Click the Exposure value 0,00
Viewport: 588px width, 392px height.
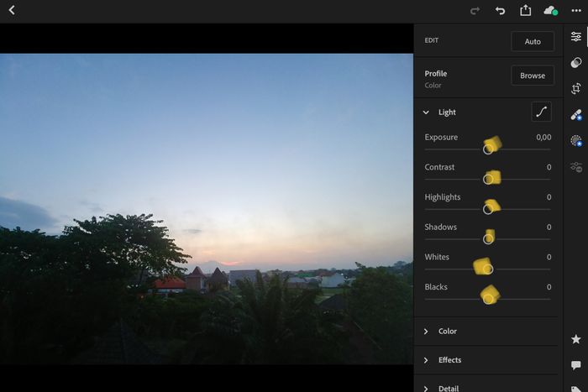tap(543, 137)
